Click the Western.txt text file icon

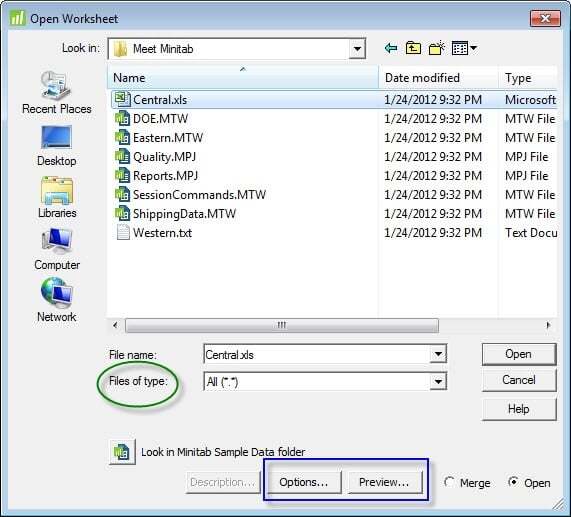pos(123,232)
